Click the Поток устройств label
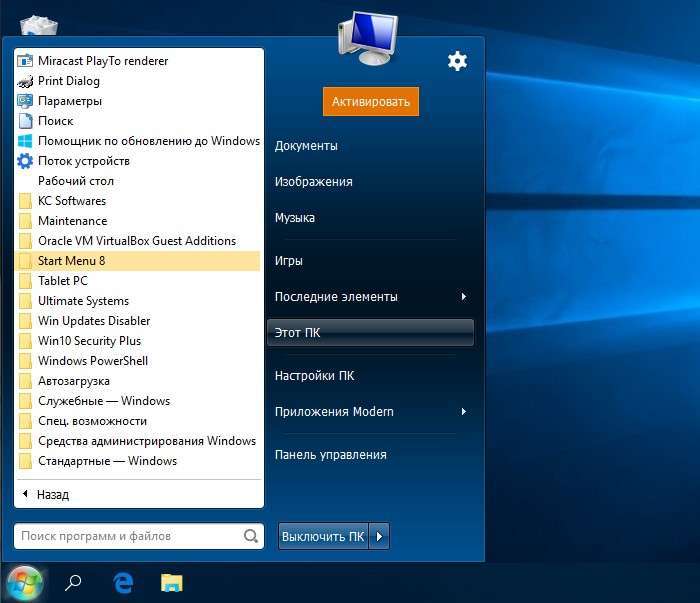Screen dimensions: 700x603 [84, 161]
